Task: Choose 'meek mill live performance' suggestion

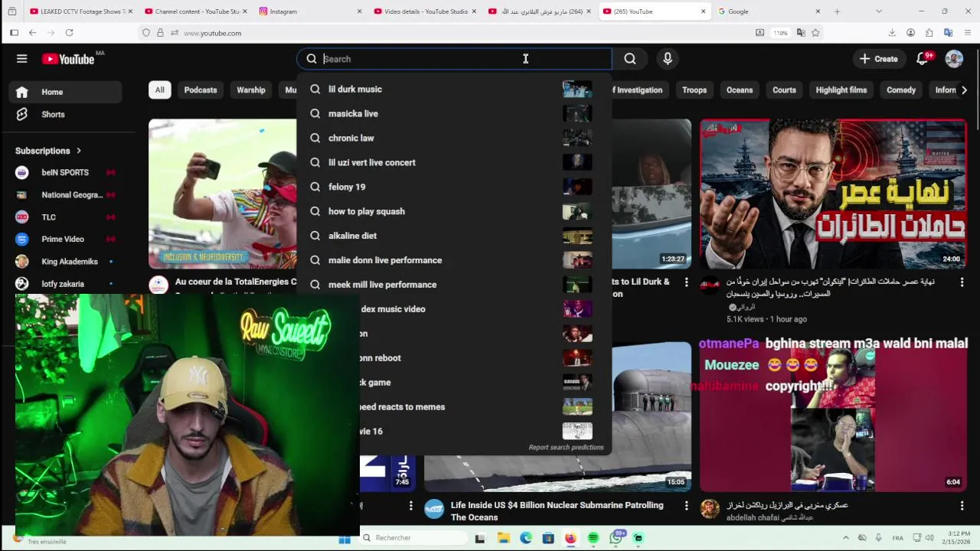Action: [x=454, y=285]
